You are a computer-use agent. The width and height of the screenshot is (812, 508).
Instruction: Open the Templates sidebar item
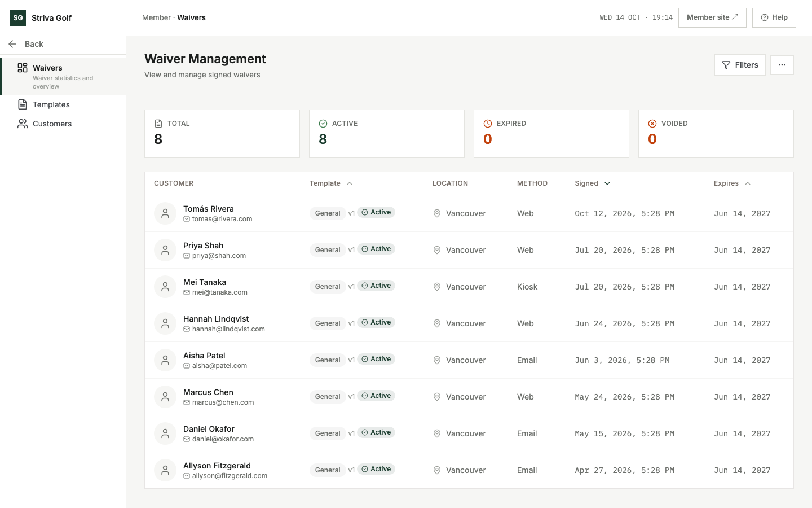pyautogui.click(x=63, y=104)
